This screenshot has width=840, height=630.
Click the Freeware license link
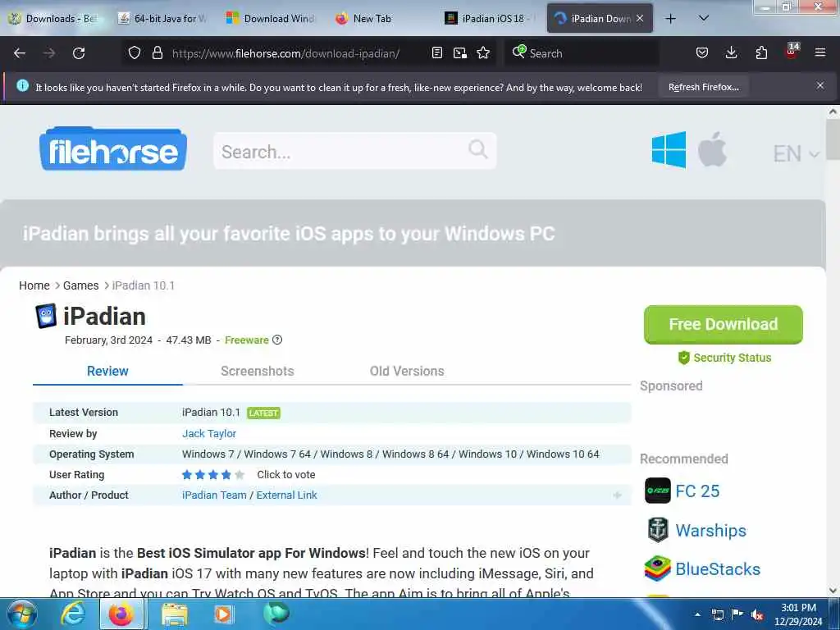[x=246, y=340]
